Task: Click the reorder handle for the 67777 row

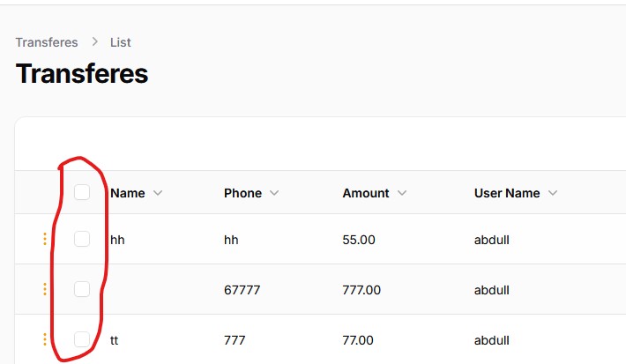Action: tap(45, 289)
